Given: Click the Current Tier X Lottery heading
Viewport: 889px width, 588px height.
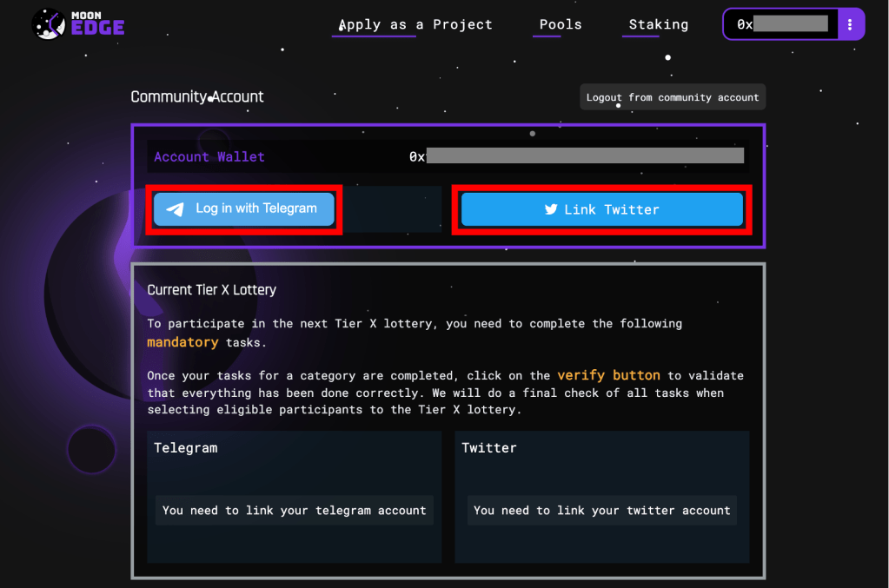Looking at the screenshot, I should coord(211,289).
